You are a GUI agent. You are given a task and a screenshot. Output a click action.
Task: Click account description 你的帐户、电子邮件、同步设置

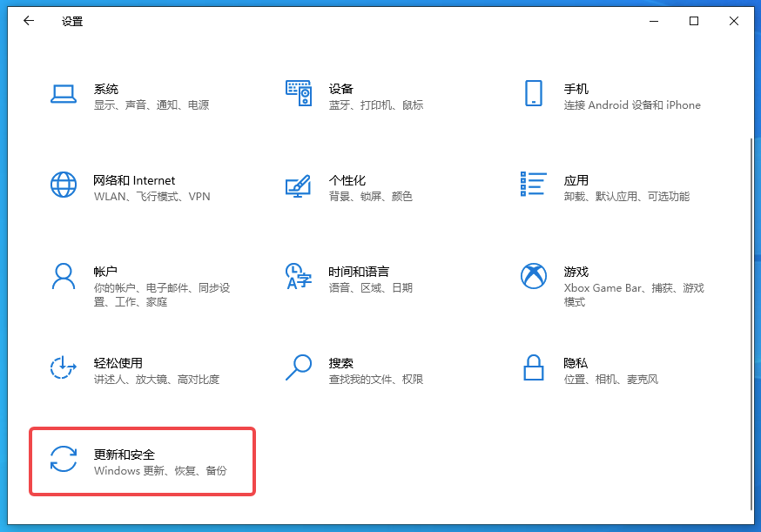pos(162,295)
